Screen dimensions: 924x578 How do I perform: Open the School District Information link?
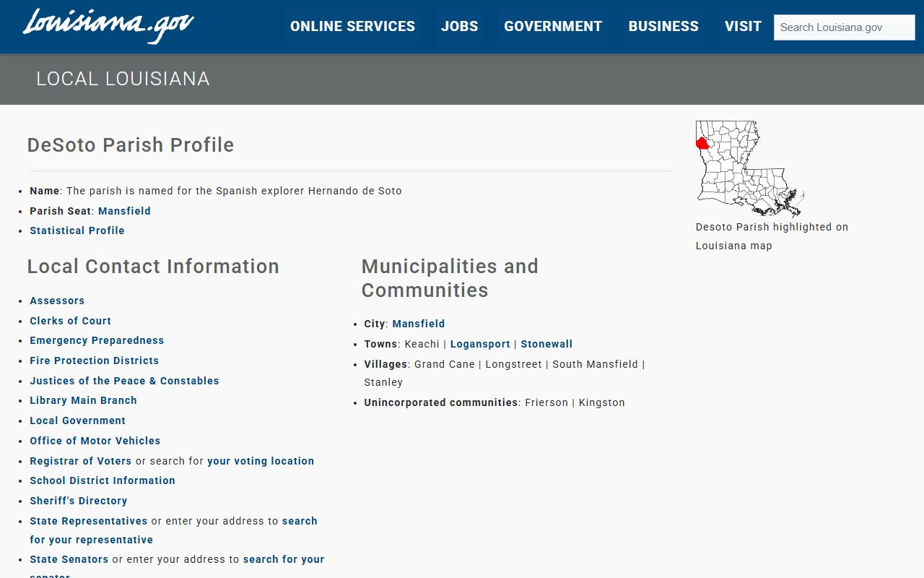[103, 480]
